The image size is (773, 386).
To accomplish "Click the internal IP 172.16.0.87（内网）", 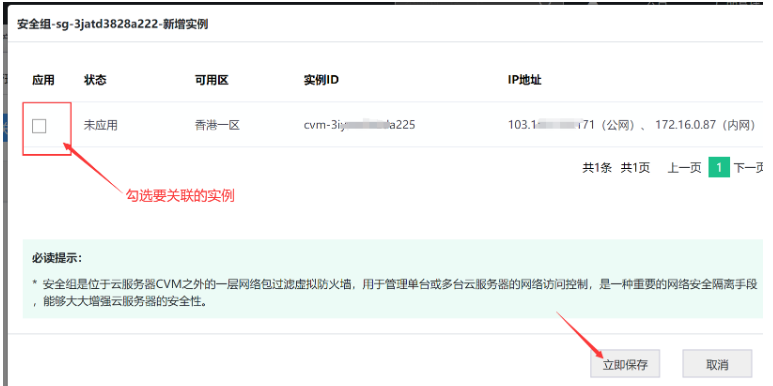I will pyautogui.click(x=705, y=125).
